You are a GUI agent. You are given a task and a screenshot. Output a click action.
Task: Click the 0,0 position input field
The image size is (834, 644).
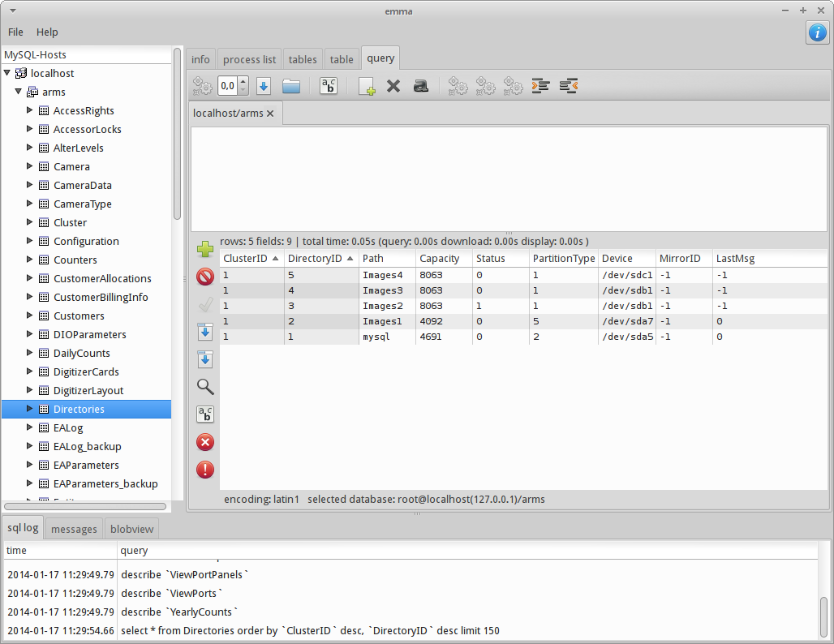point(228,86)
